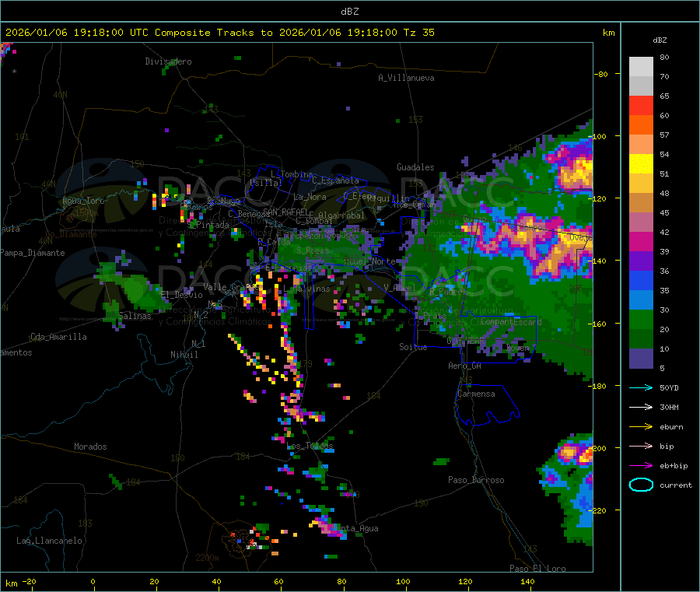Click the '140' km tick on bottom axis
Screen dimensions: 700x592
(527, 581)
